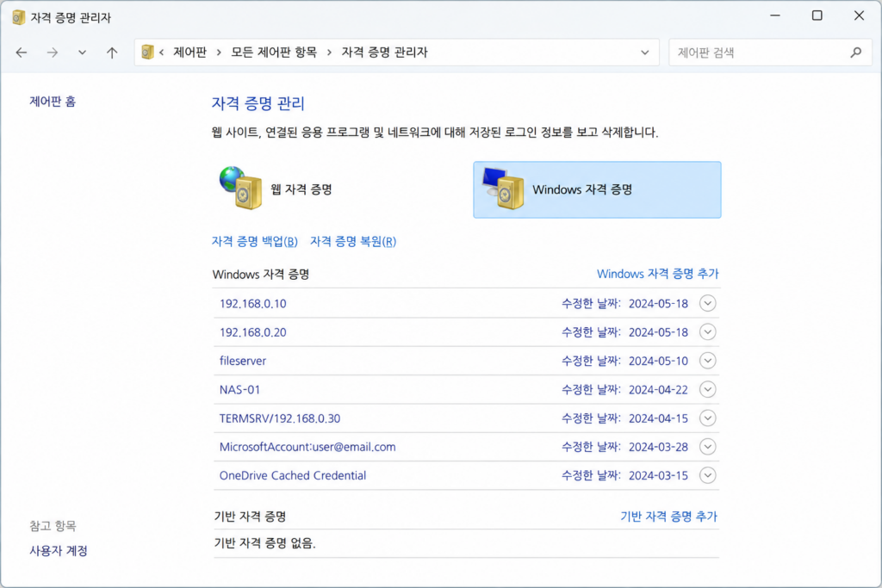Click the globe safe web credential icon
Screen dimensions: 882x588
point(241,188)
